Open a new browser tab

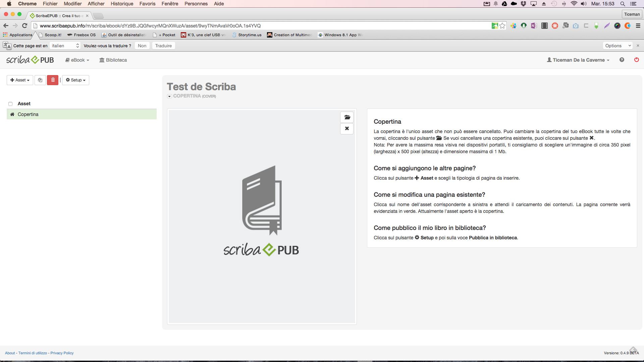(98, 16)
